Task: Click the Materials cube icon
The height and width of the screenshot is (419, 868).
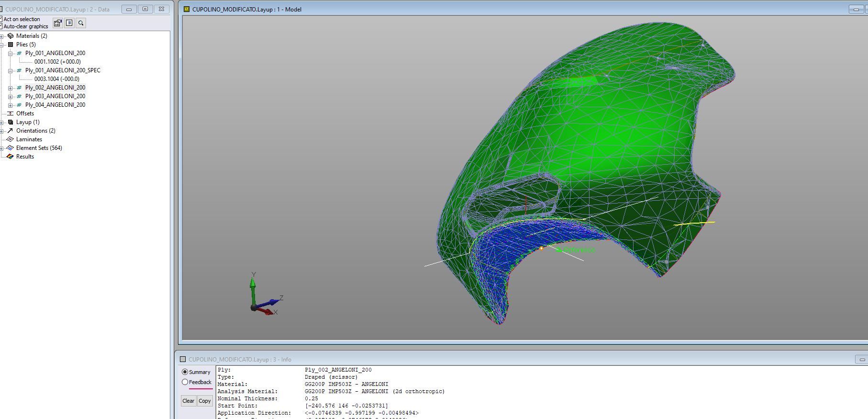Action: (11, 36)
